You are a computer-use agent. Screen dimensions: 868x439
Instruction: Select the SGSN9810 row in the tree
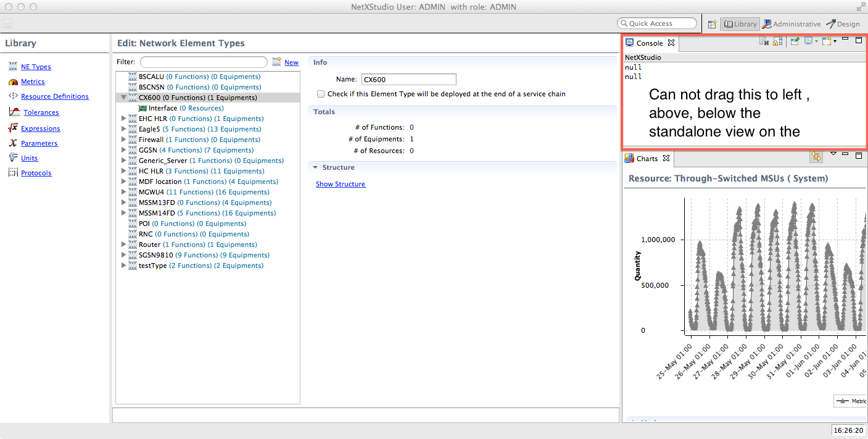click(208, 255)
